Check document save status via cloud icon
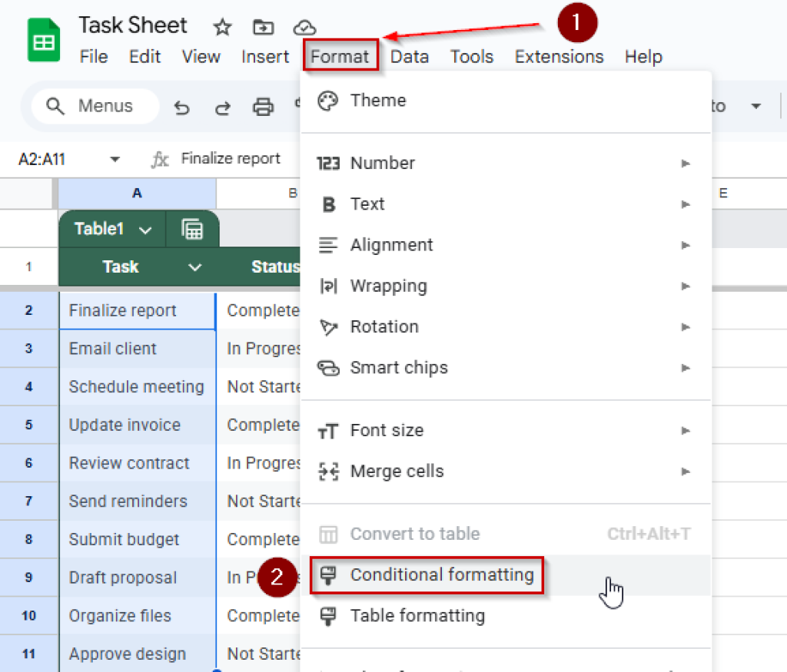 [x=304, y=26]
